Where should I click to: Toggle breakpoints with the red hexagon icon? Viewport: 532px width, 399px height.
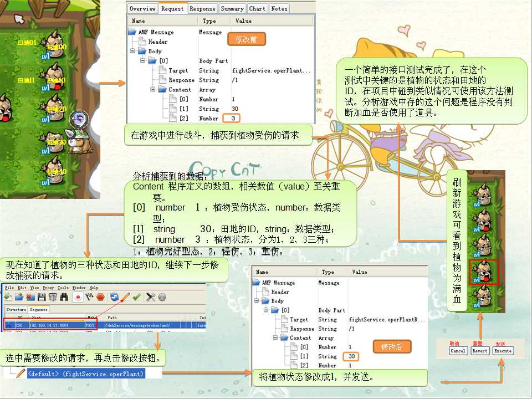(100, 298)
